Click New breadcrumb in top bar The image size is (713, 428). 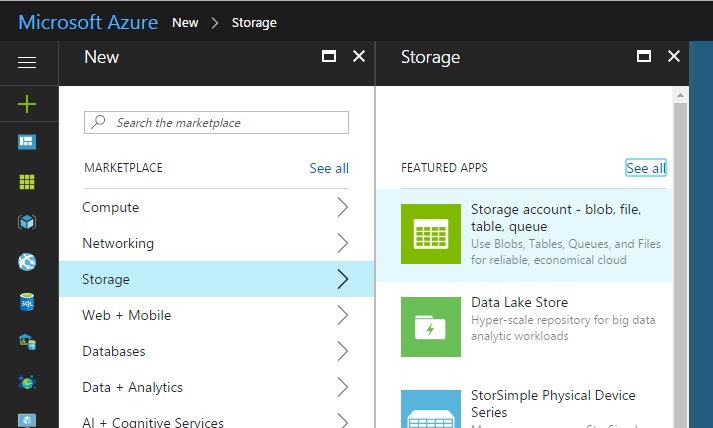coord(185,22)
